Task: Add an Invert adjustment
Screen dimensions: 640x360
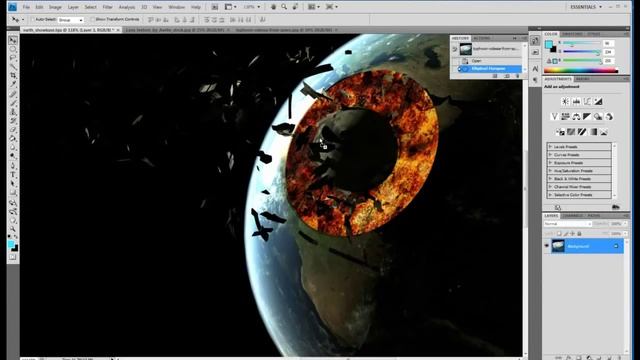Action: coord(560,132)
